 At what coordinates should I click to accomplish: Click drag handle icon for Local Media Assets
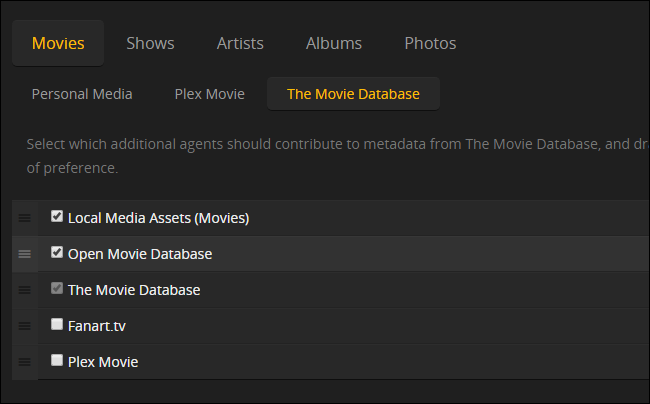25,218
